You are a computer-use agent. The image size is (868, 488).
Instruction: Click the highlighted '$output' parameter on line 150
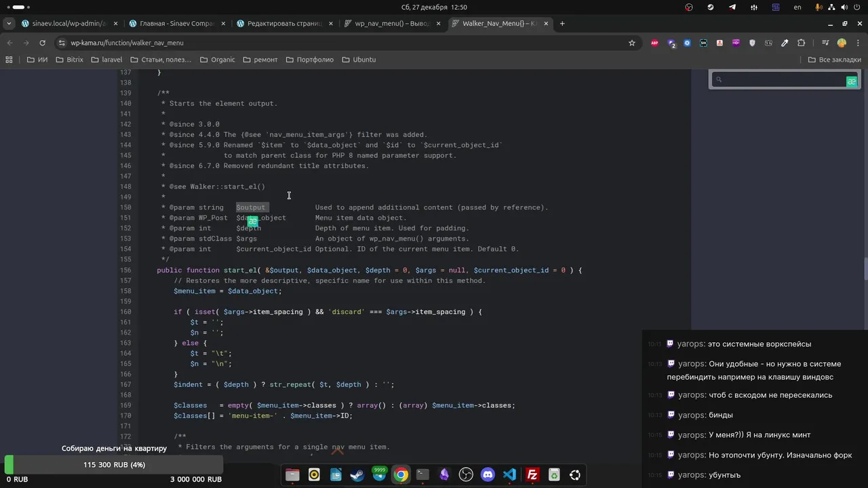(251, 207)
